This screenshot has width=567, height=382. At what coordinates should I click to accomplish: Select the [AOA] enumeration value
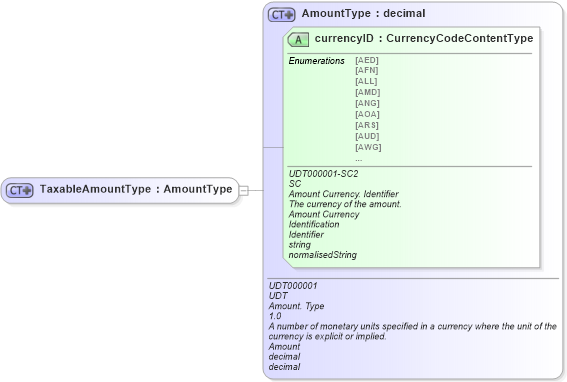tap(367, 114)
